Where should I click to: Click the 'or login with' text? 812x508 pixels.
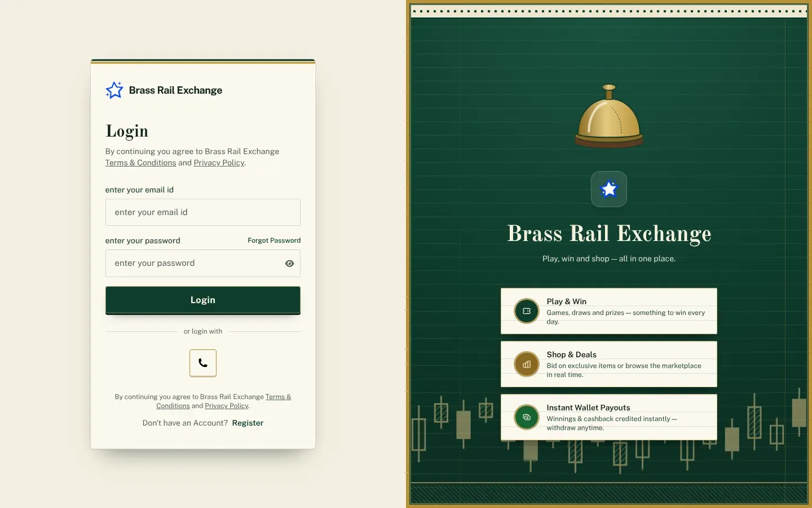(203, 331)
